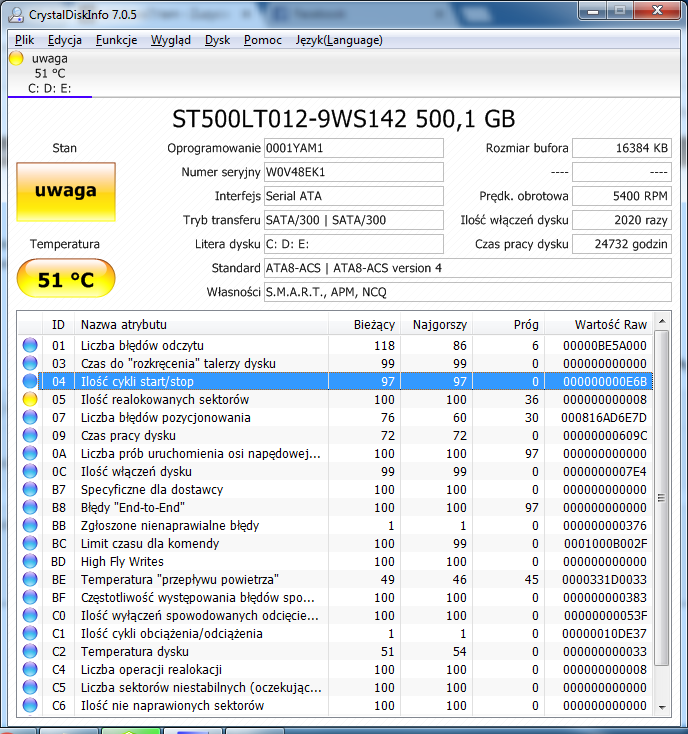The height and width of the screenshot is (734, 688).
Task: Click status icon for row C4 operacji realokacji
Action: point(30,669)
